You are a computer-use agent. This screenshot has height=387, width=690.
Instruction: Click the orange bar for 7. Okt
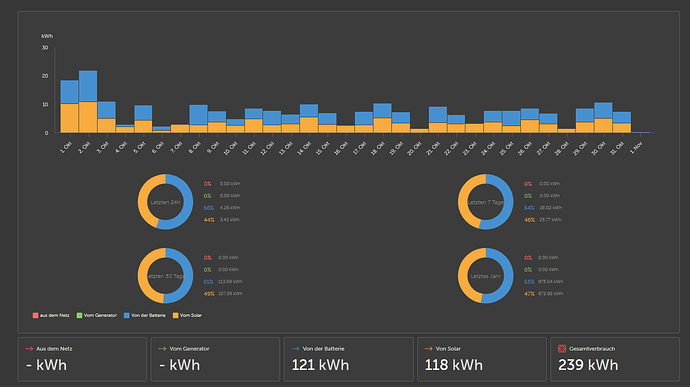180,129
